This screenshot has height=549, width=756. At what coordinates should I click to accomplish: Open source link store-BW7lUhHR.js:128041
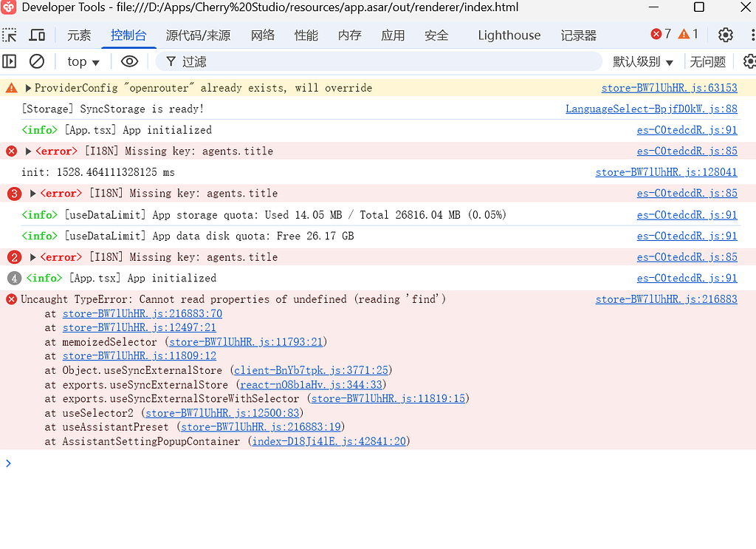tap(667, 172)
